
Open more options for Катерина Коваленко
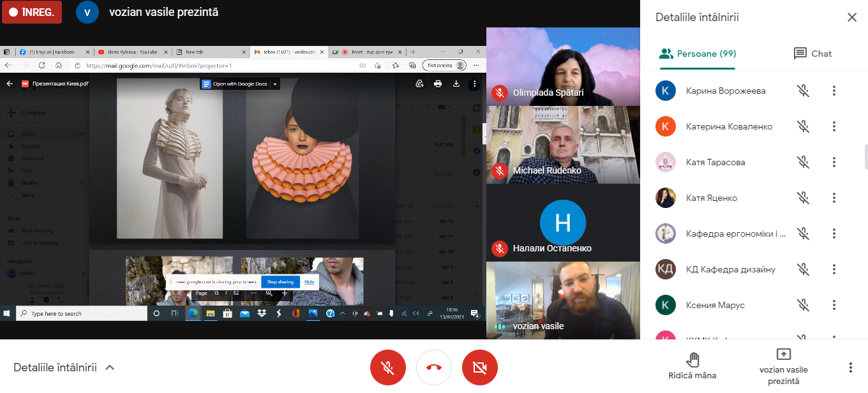pyautogui.click(x=834, y=127)
